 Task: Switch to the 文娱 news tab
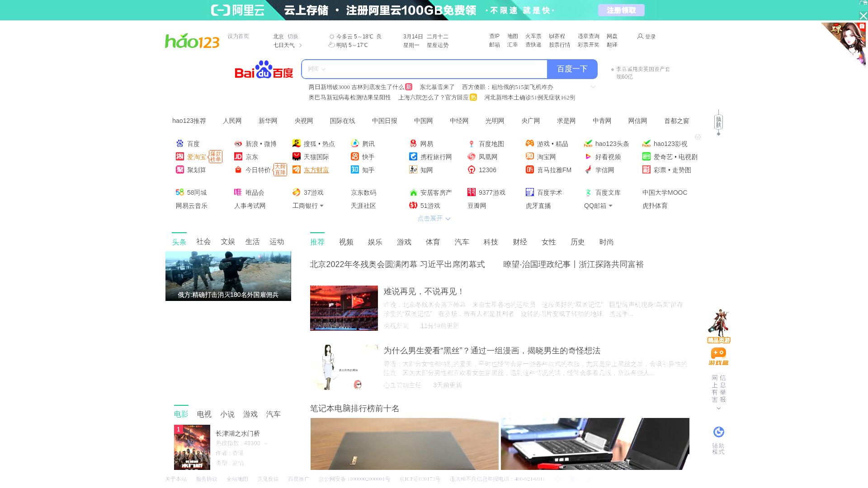[228, 242]
